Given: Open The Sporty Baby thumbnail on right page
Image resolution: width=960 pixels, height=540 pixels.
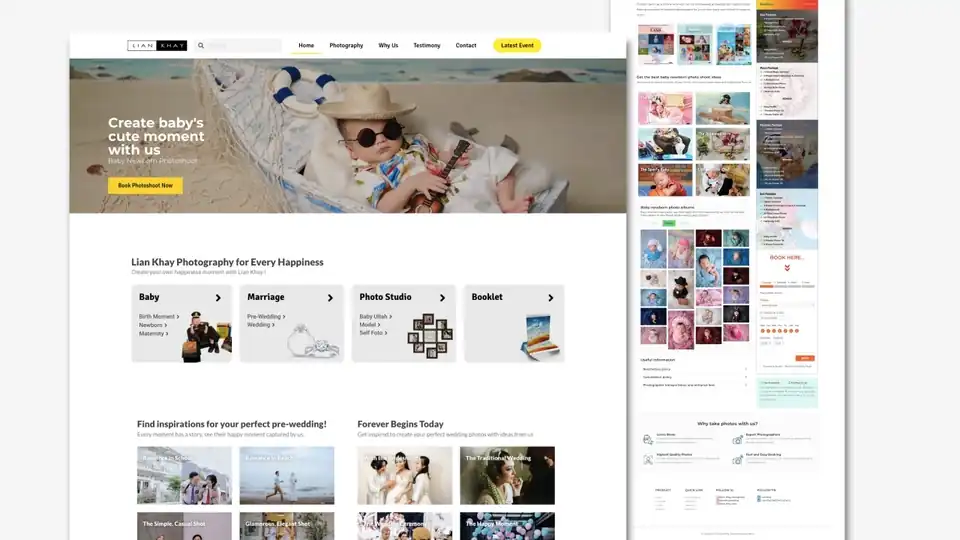Looking at the screenshot, I should point(665,179).
